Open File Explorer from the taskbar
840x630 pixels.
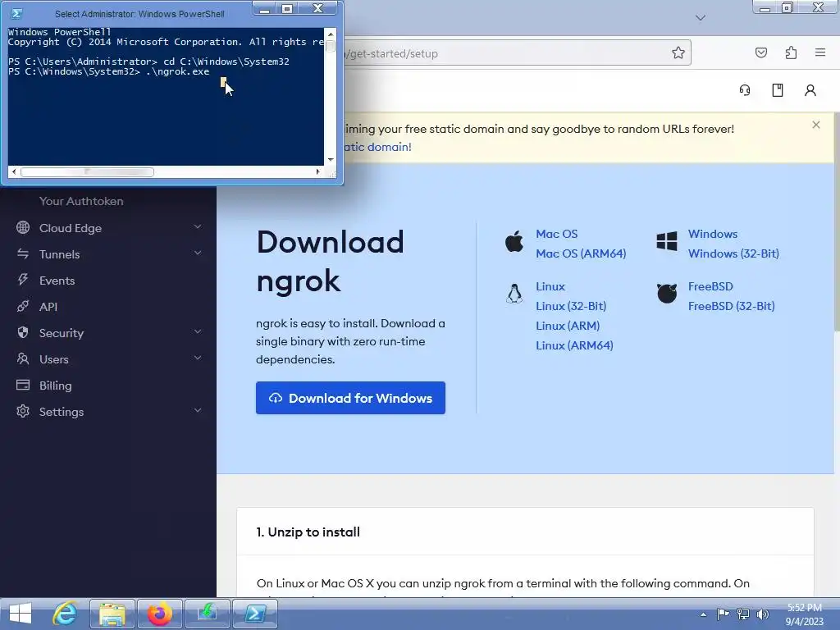coord(112,614)
